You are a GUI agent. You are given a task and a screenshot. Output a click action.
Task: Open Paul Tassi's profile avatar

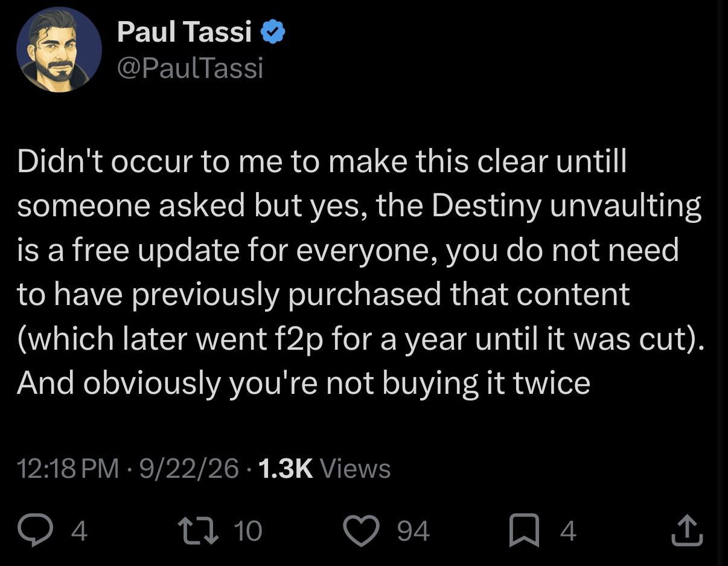tap(59, 49)
